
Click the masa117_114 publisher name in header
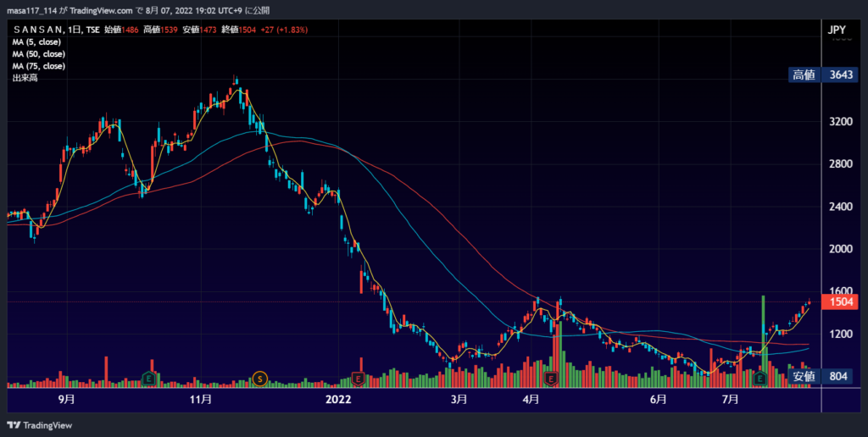point(31,10)
